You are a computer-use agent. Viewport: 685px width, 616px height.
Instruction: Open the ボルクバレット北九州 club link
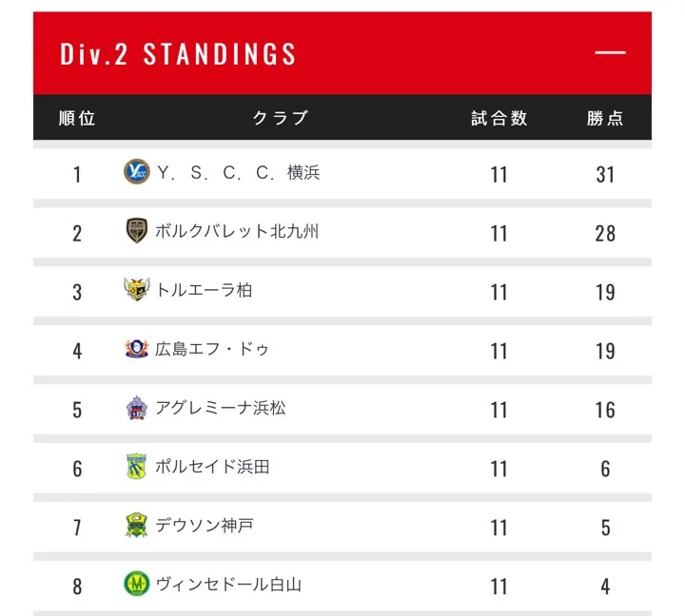point(237,232)
